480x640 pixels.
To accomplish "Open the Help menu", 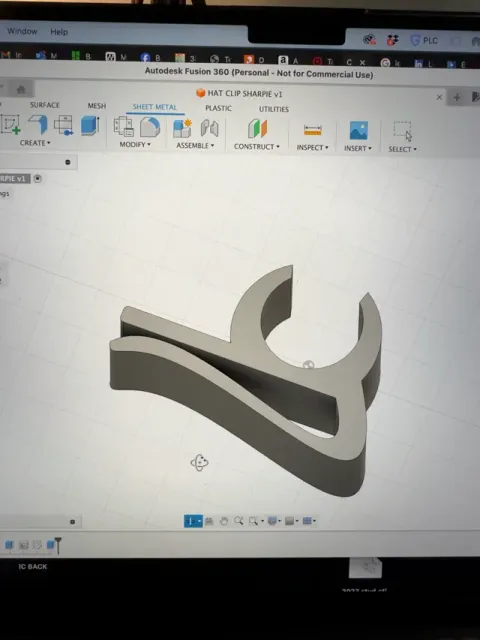I will [59, 32].
